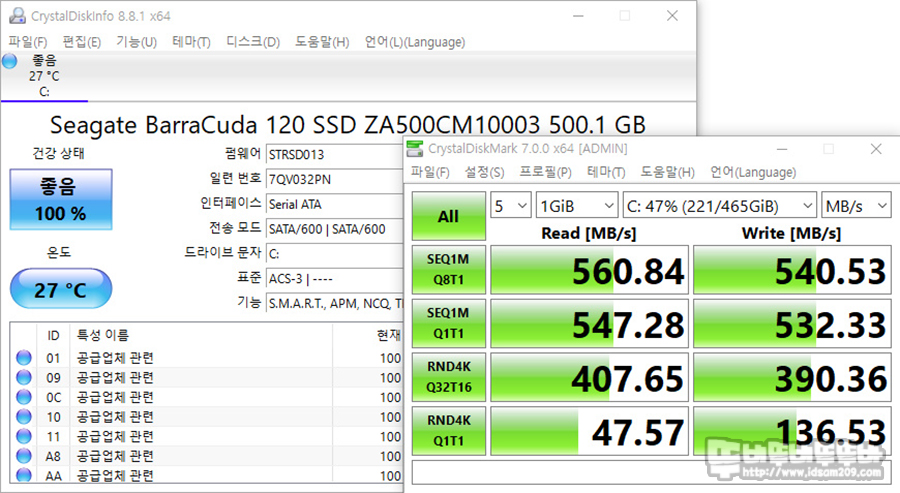Click the SEQ1M Q1T1 read result 547.28

(x=589, y=324)
